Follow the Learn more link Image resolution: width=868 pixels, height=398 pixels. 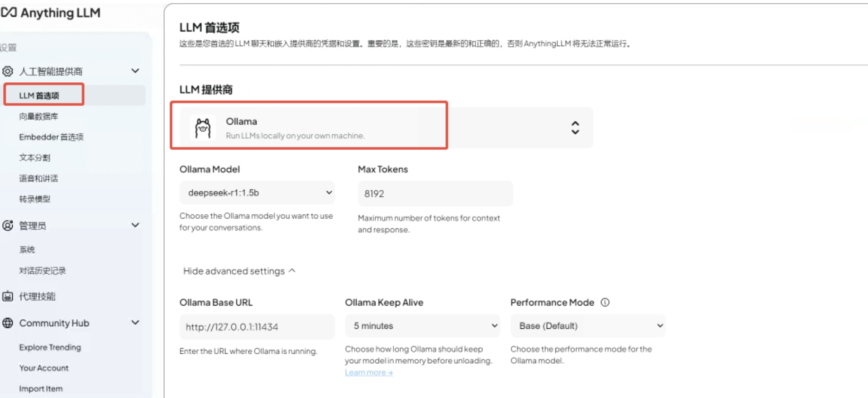point(369,372)
